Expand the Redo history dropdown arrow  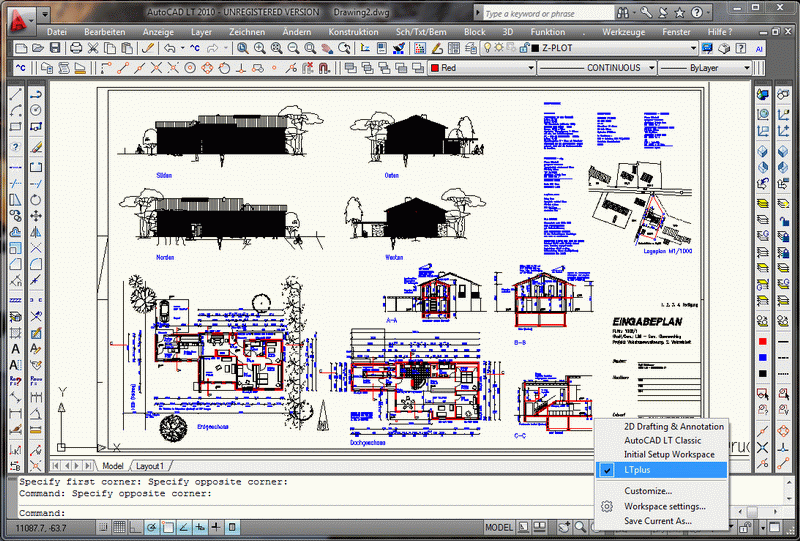coord(225,48)
